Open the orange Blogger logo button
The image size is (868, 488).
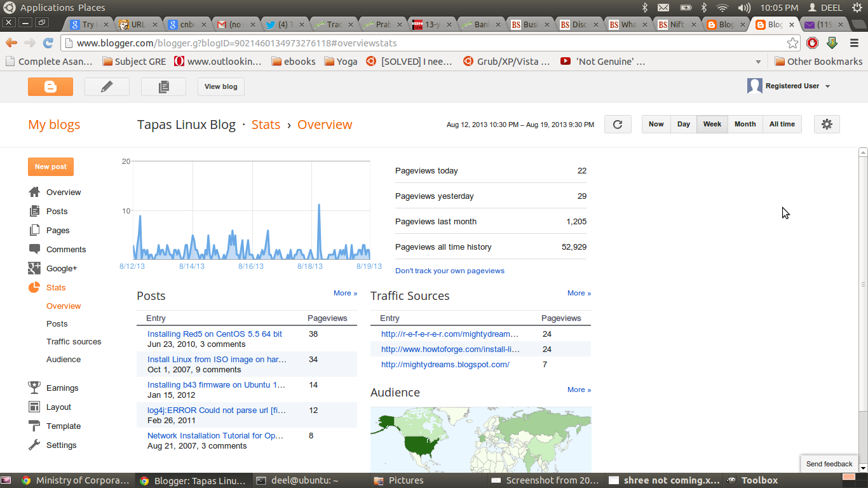click(50, 86)
